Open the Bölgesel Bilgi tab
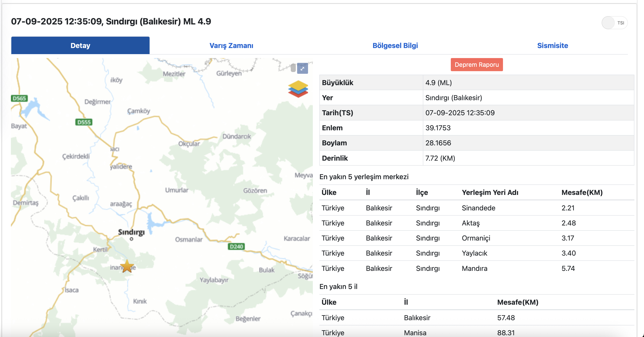Image resolution: width=644 pixels, height=337 pixels. (395, 45)
